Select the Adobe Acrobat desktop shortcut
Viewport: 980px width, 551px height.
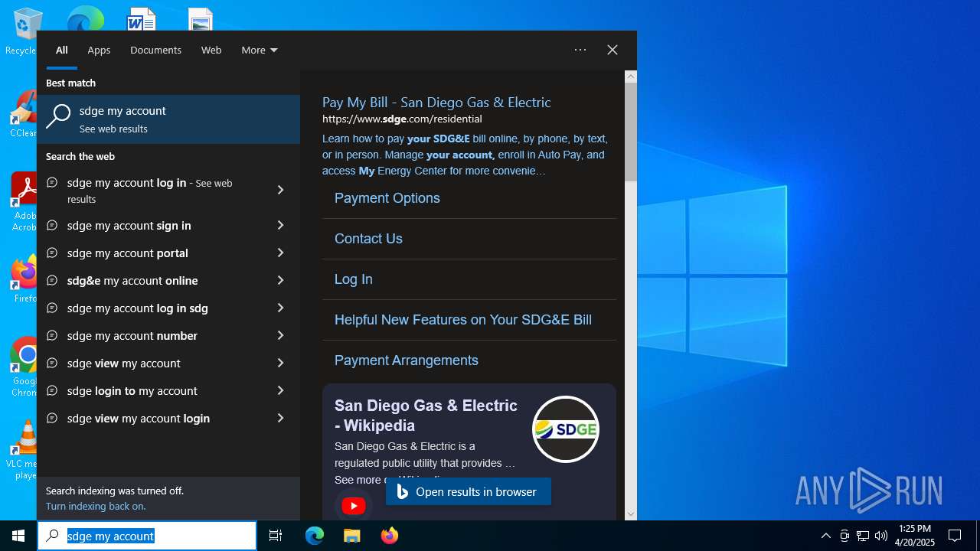(x=23, y=202)
